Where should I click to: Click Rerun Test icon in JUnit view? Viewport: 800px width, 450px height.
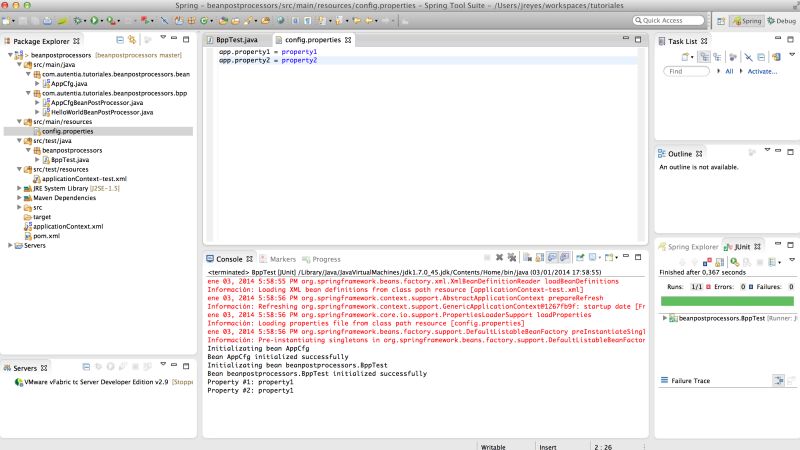pos(735,262)
